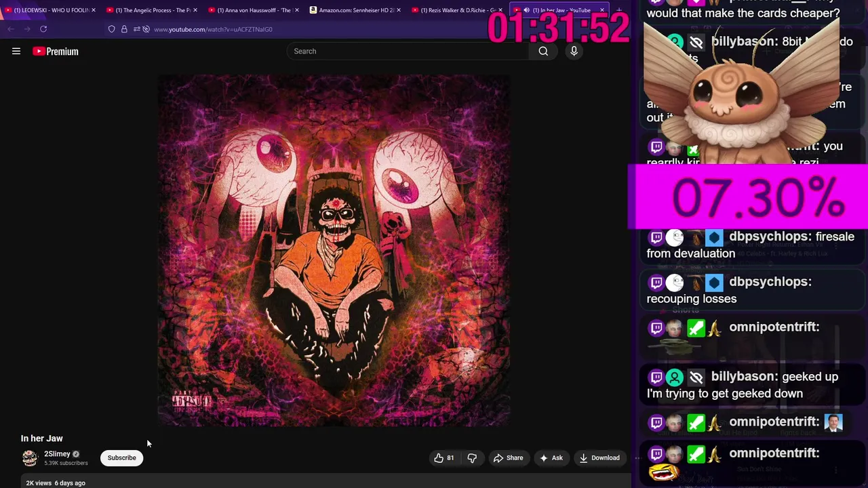Open the 2Slimey channel name link
Screen dimensions: 868x488
(x=57, y=454)
